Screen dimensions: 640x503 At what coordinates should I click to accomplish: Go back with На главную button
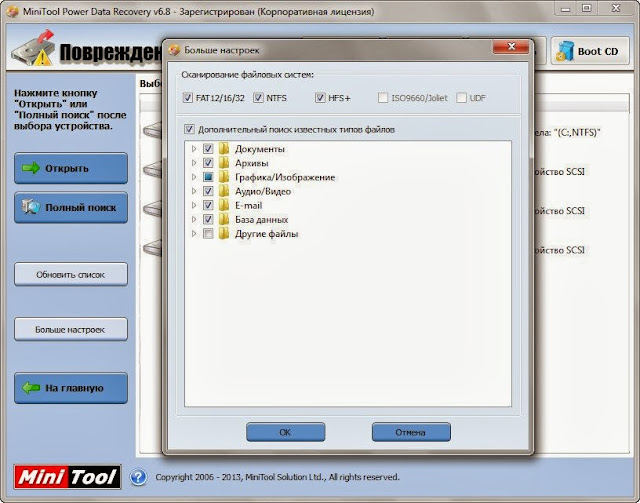tap(71, 388)
